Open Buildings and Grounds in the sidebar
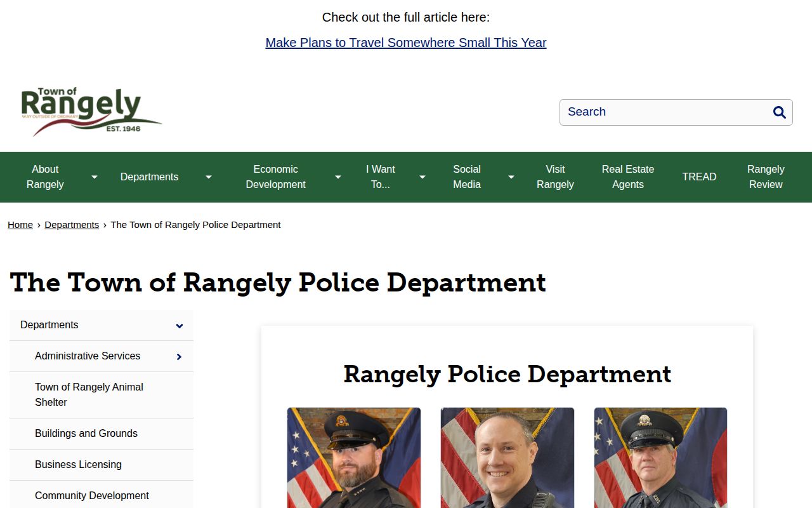This screenshot has height=508, width=812. [x=86, y=434]
